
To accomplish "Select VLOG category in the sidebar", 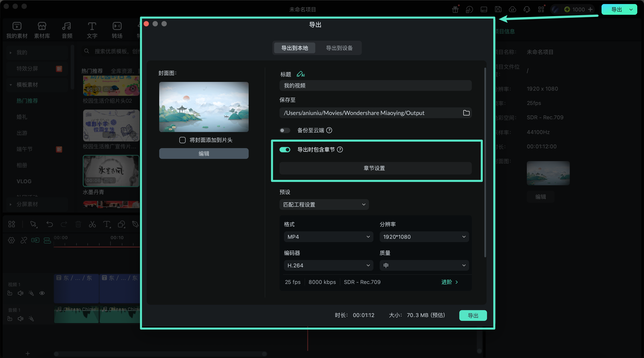I will [x=24, y=181].
